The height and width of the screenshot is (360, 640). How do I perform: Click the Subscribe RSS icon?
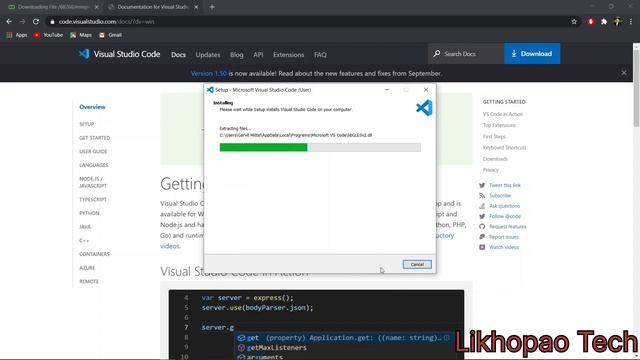pyautogui.click(x=482, y=196)
